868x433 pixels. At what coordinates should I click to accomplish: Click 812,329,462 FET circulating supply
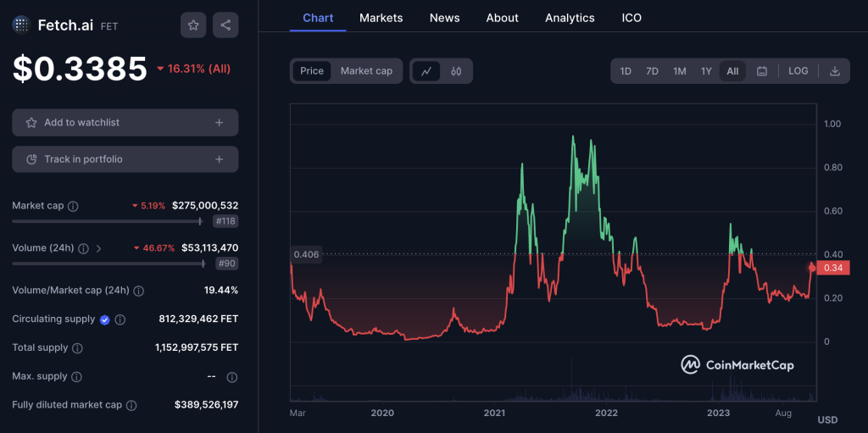coord(198,319)
